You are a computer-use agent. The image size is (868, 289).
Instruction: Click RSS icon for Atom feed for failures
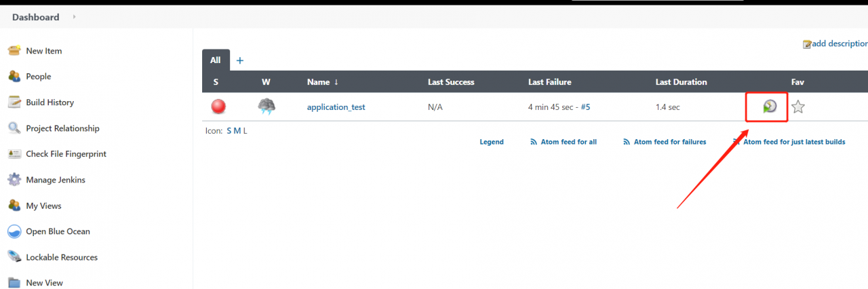click(x=627, y=142)
